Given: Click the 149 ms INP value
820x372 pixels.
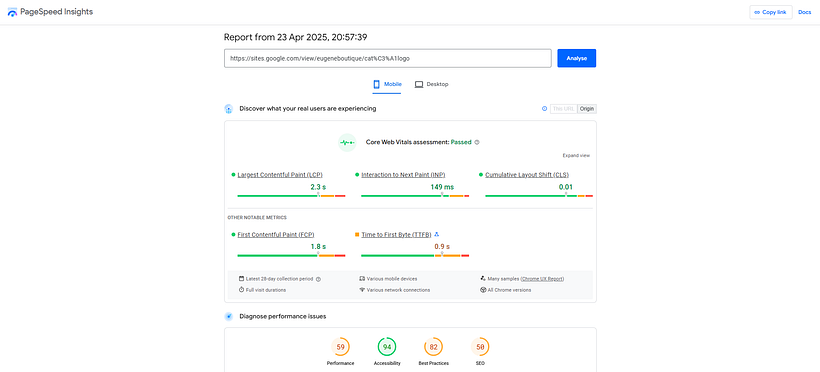Looking at the screenshot, I should 442,187.
